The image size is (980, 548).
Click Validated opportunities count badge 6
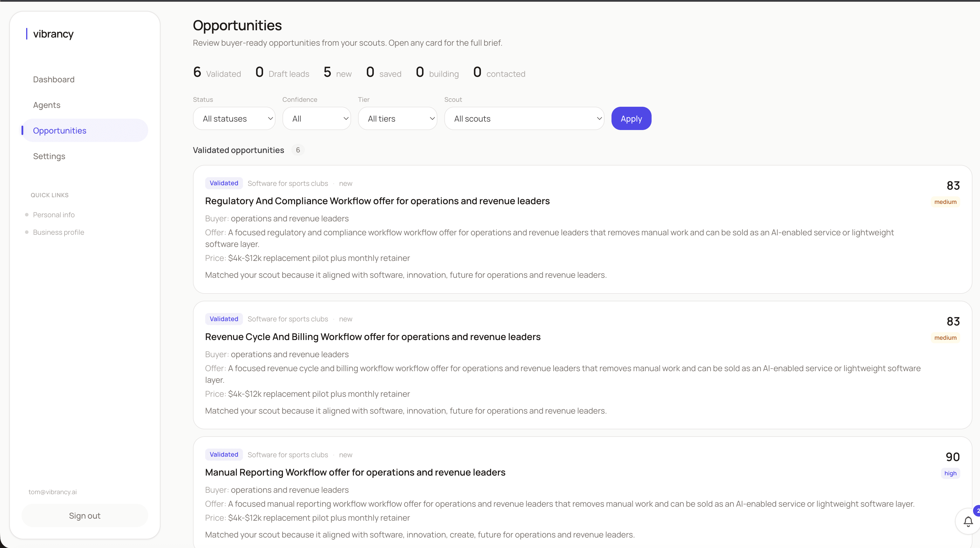pyautogui.click(x=298, y=150)
